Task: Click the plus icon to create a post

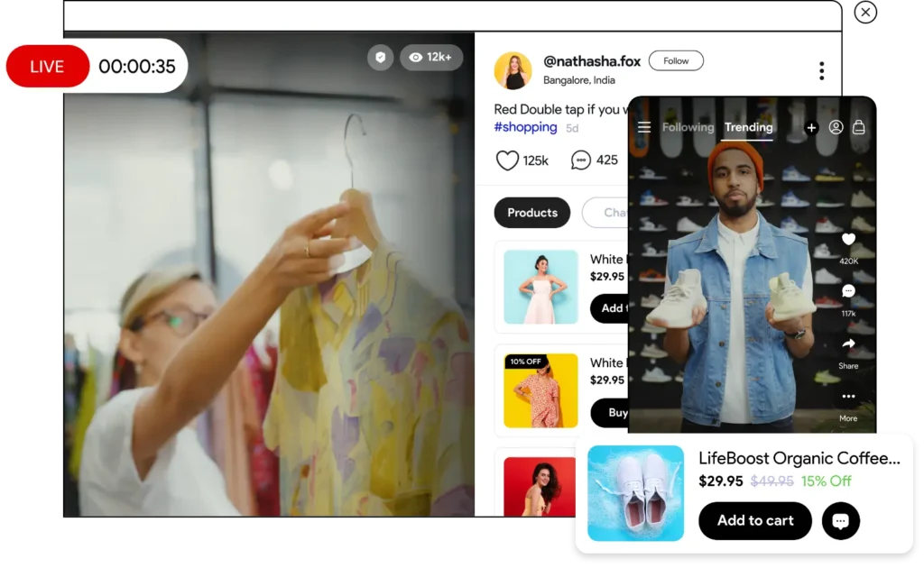Action: pyautogui.click(x=811, y=128)
